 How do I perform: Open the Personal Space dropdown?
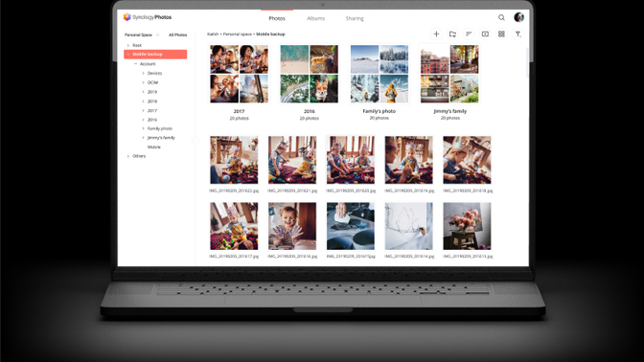(142, 34)
